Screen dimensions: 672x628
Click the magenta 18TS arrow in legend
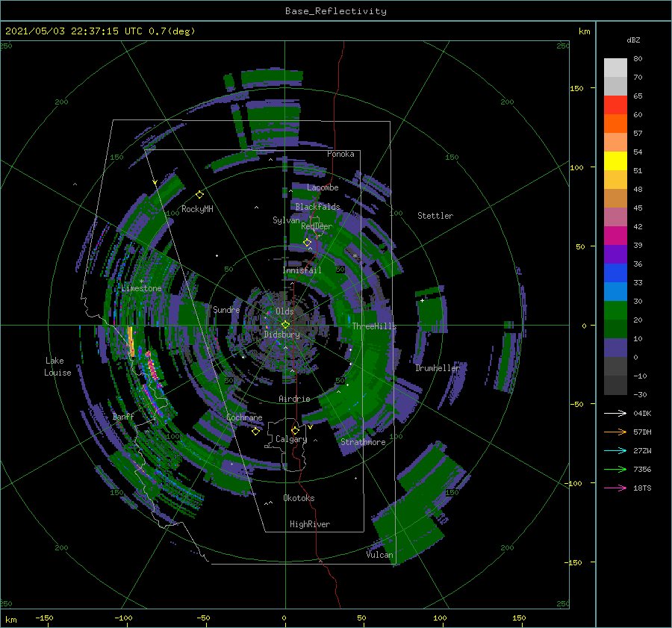pyautogui.click(x=615, y=488)
